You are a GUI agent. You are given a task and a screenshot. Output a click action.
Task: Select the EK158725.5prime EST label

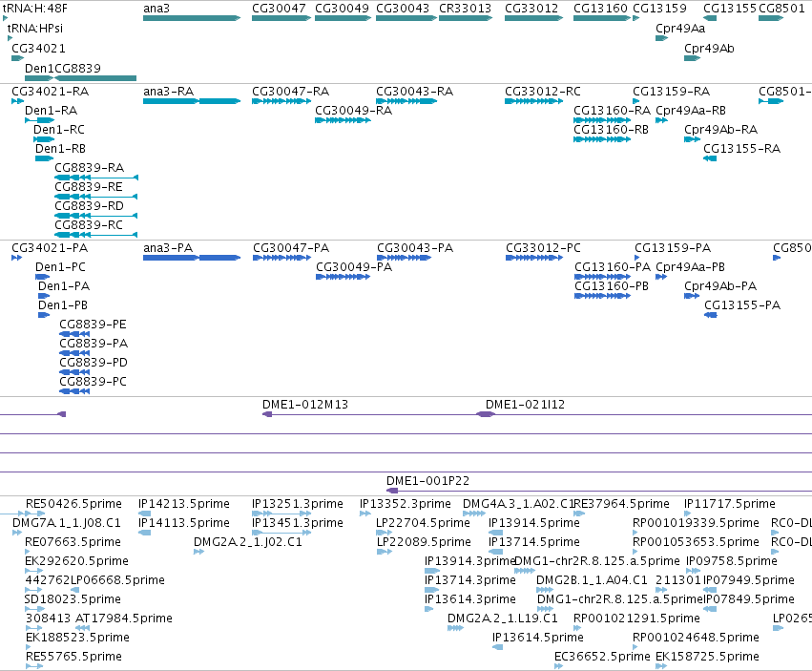pyautogui.click(x=707, y=657)
